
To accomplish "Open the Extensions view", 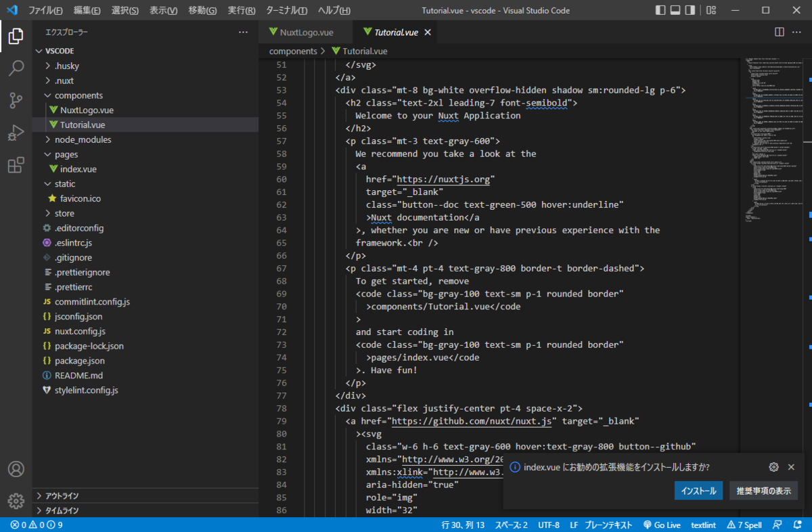I will [x=16, y=166].
